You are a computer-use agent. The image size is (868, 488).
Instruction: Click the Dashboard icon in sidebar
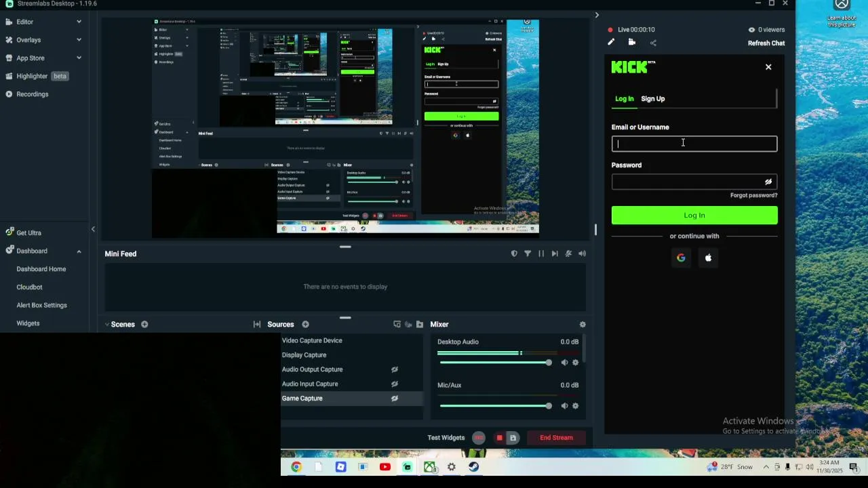click(x=9, y=251)
